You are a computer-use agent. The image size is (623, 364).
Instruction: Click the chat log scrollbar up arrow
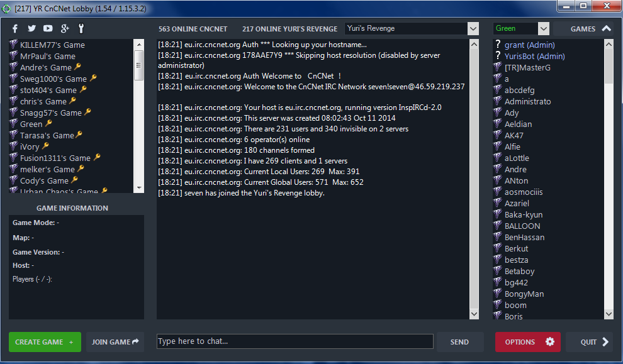(474, 44)
